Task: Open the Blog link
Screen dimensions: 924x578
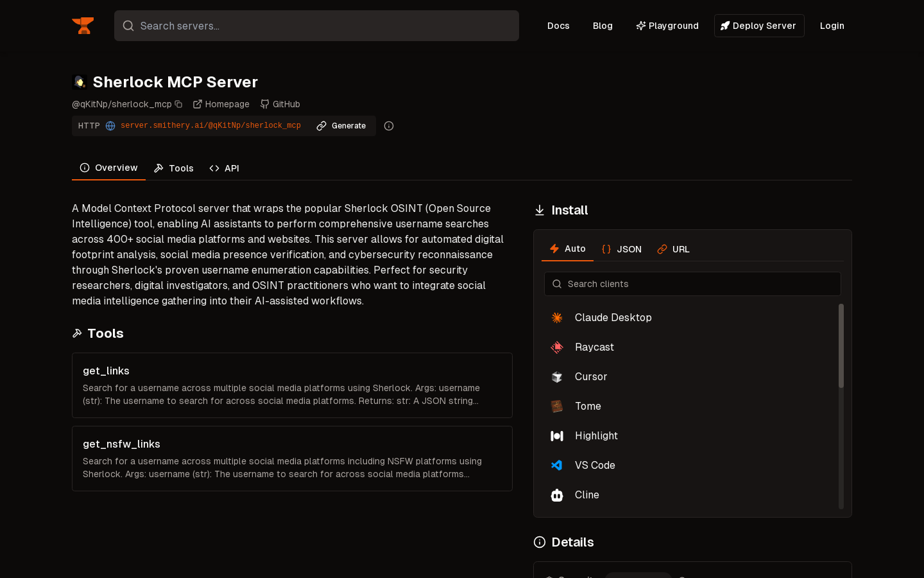Action: pos(603,26)
